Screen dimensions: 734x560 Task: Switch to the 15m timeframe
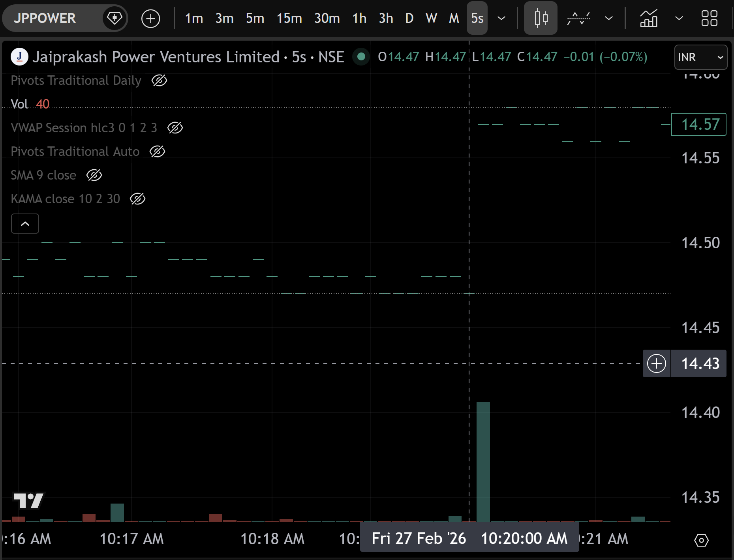(x=289, y=18)
